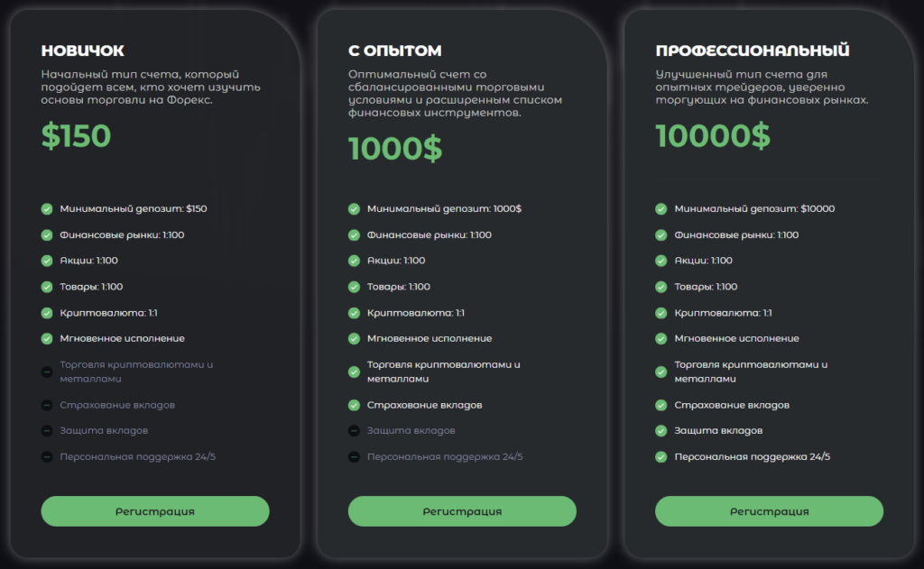Click the НОВИЧОК plan heading
Screen dimensions: 924x569
pos(83,50)
